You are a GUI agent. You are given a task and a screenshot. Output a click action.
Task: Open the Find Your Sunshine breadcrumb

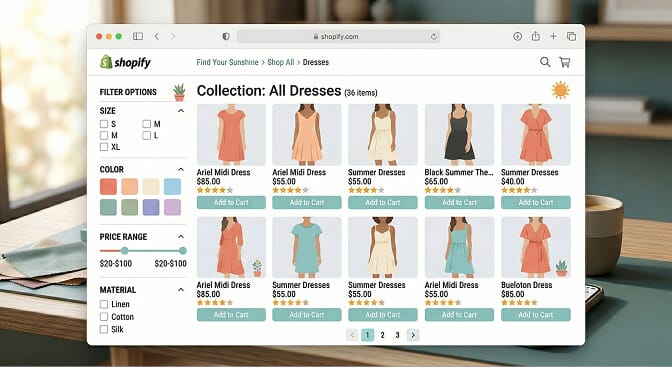(x=227, y=62)
